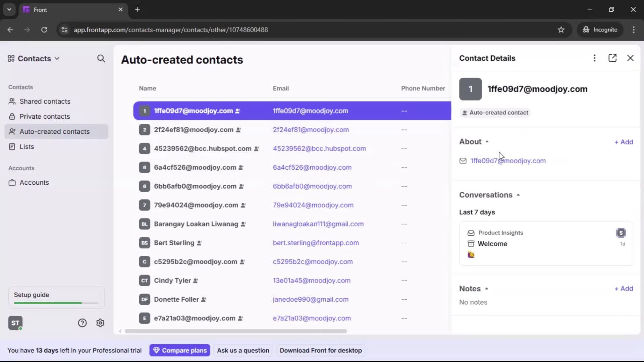The height and width of the screenshot is (362, 644).
Task: Open search in the Contacts panel
Action: tap(101, 59)
